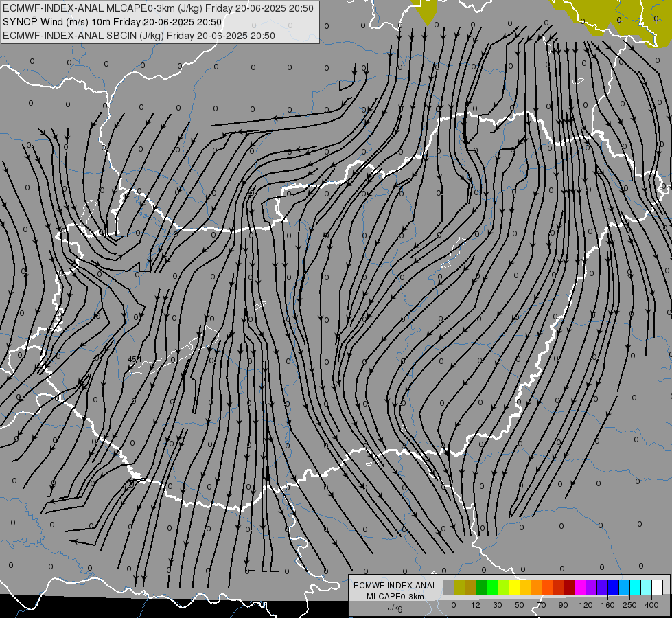Click the ECMWF-INDEX-ANAL SBCIN title line

(139, 36)
